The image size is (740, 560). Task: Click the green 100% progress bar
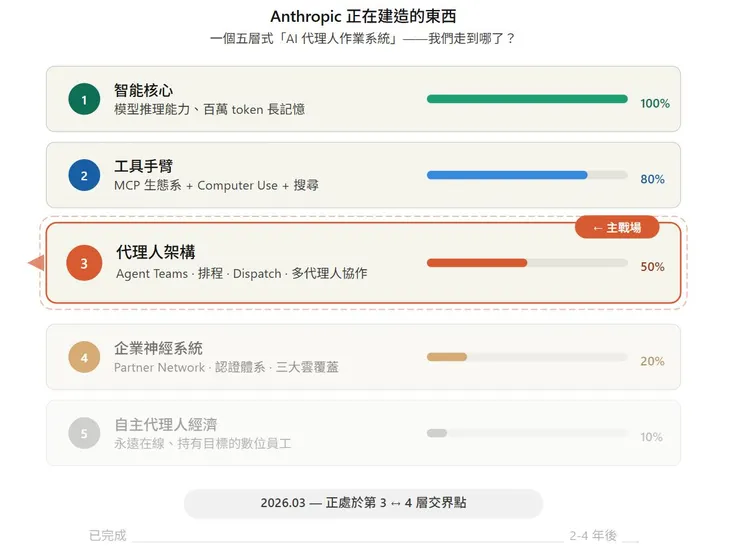click(x=527, y=99)
